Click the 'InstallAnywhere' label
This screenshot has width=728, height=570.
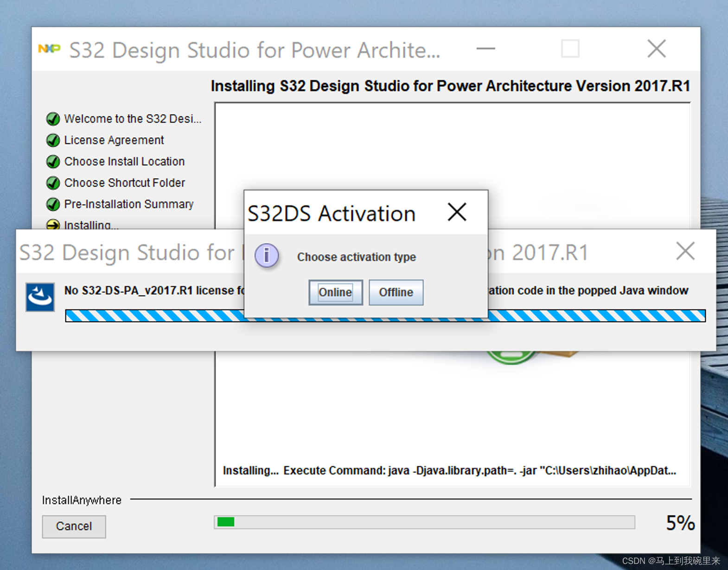click(82, 500)
